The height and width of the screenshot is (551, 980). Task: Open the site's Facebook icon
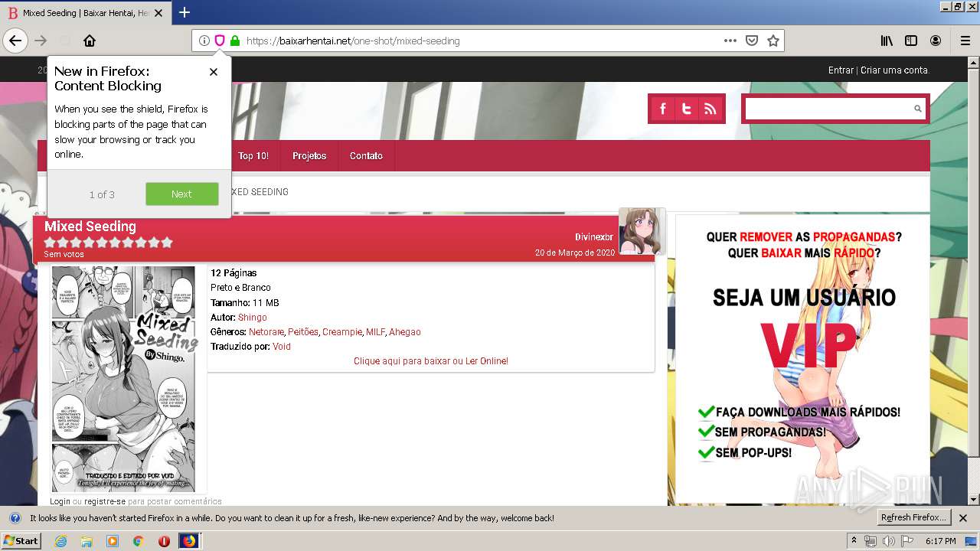[x=663, y=109]
